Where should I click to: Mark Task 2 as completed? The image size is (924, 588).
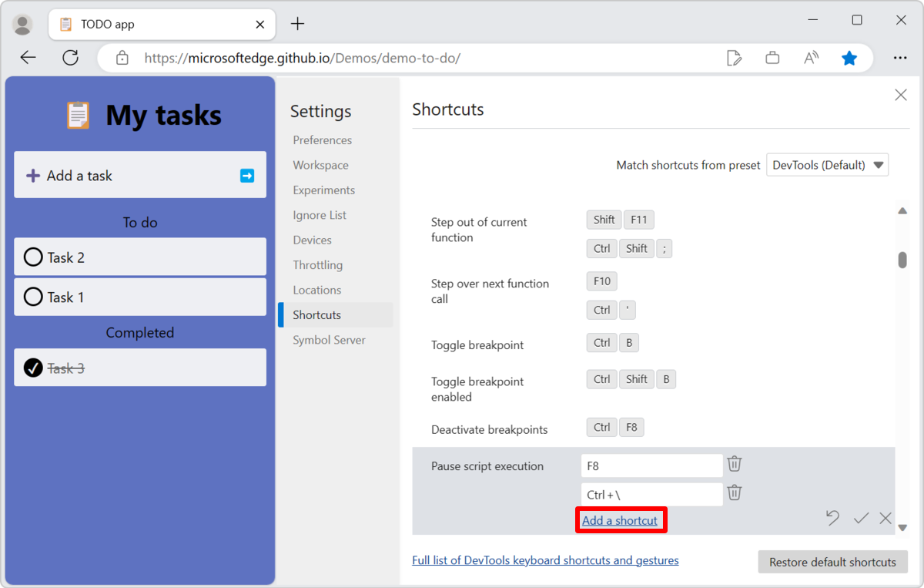(32, 257)
